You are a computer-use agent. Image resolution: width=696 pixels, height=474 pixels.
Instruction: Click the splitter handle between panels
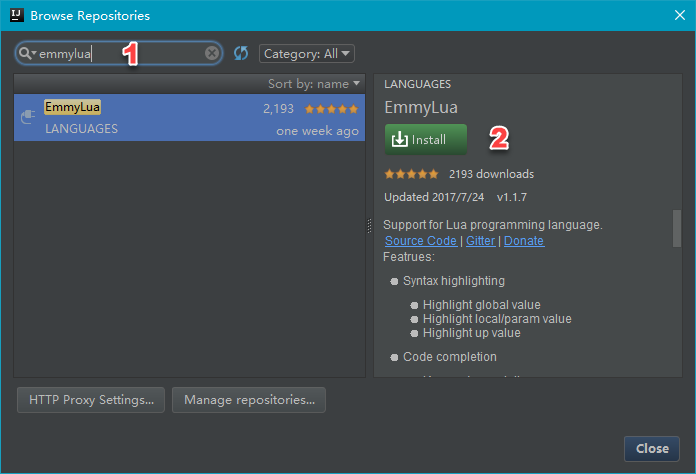[x=369, y=225]
